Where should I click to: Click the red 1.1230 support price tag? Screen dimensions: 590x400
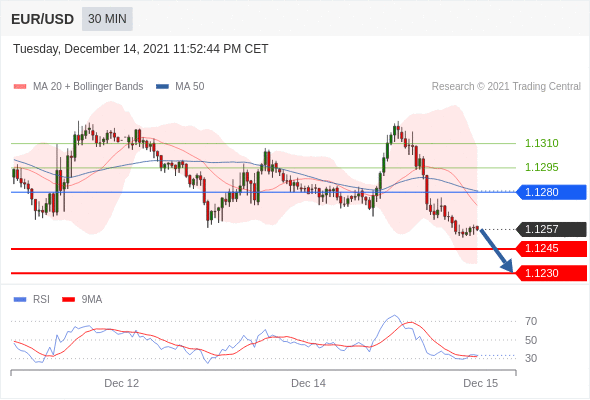click(551, 273)
